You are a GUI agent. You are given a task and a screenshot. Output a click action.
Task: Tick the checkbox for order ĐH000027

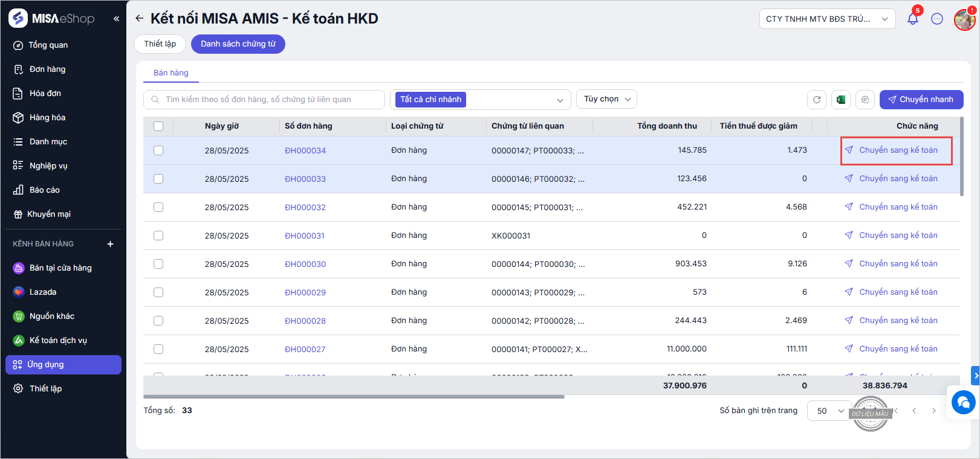point(158,349)
